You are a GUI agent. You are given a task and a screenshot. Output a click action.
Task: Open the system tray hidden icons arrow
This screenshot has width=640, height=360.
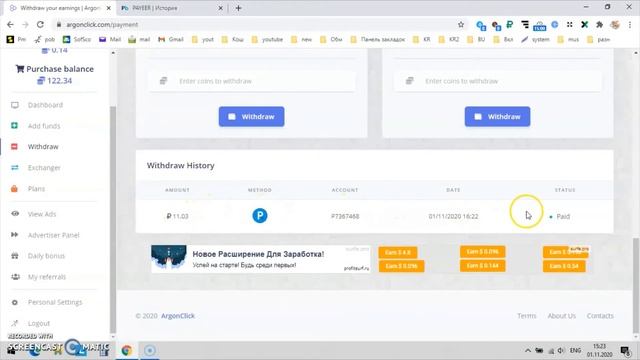[x=528, y=350]
